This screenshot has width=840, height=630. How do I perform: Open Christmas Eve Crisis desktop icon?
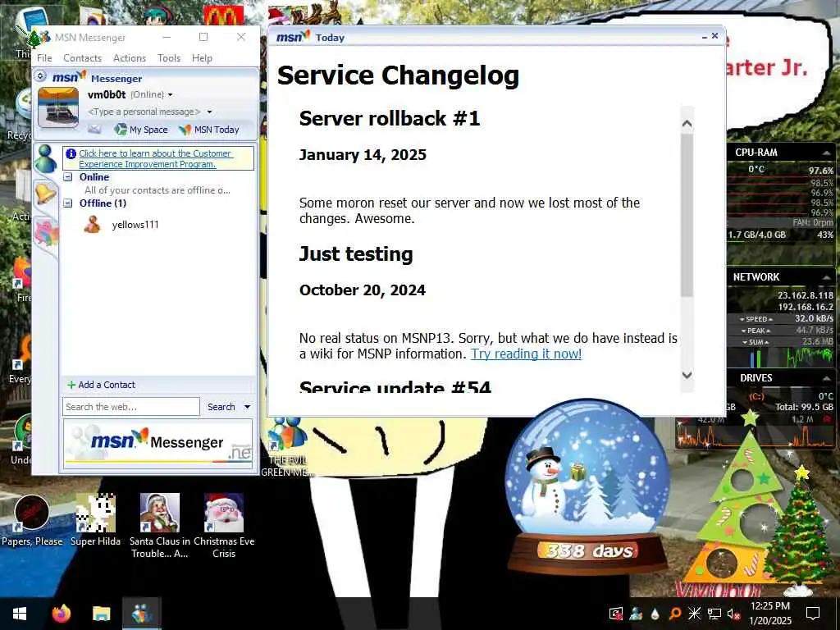pos(224,526)
